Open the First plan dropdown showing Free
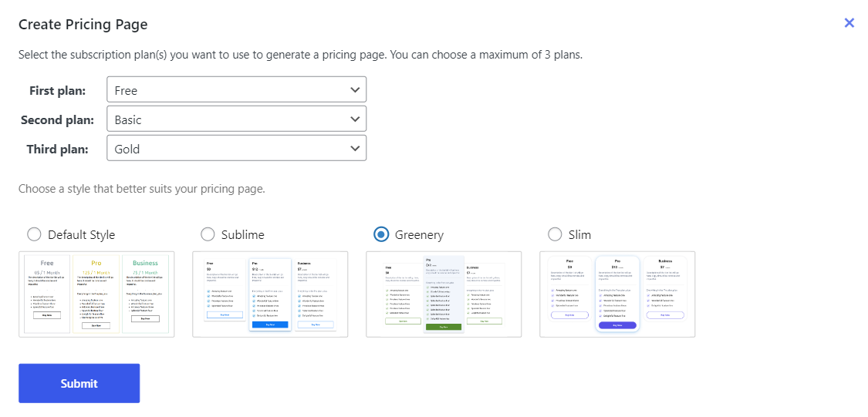The image size is (868, 417). [236, 89]
